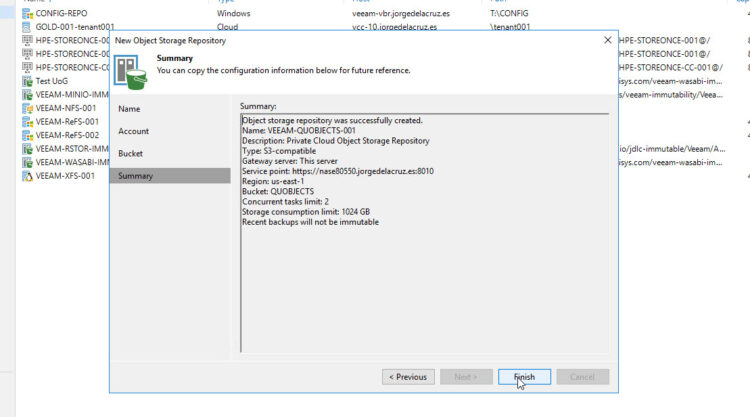The width and height of the screenshot is (750, 417).
Task: Click the veeam-vbr.jorgedelacruz.es host cell
Action: point(401,13)
